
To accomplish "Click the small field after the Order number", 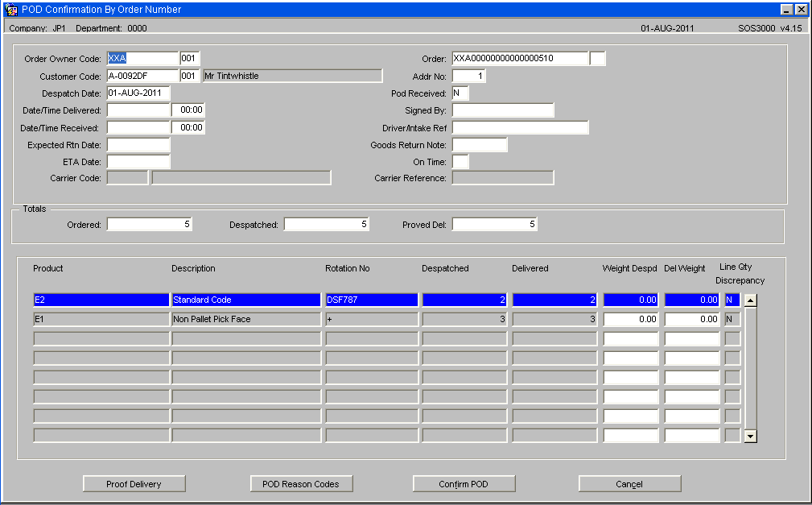I will [597, 59].
